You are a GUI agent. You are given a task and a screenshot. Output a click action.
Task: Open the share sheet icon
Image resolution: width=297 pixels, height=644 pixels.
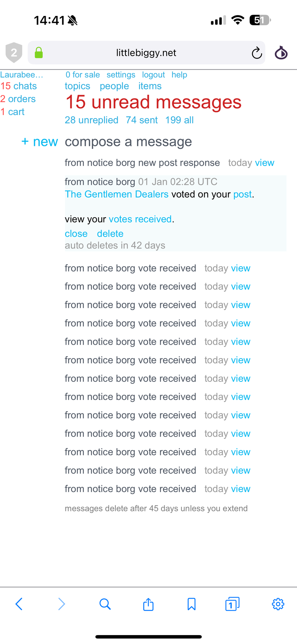[x=148, y=604]
